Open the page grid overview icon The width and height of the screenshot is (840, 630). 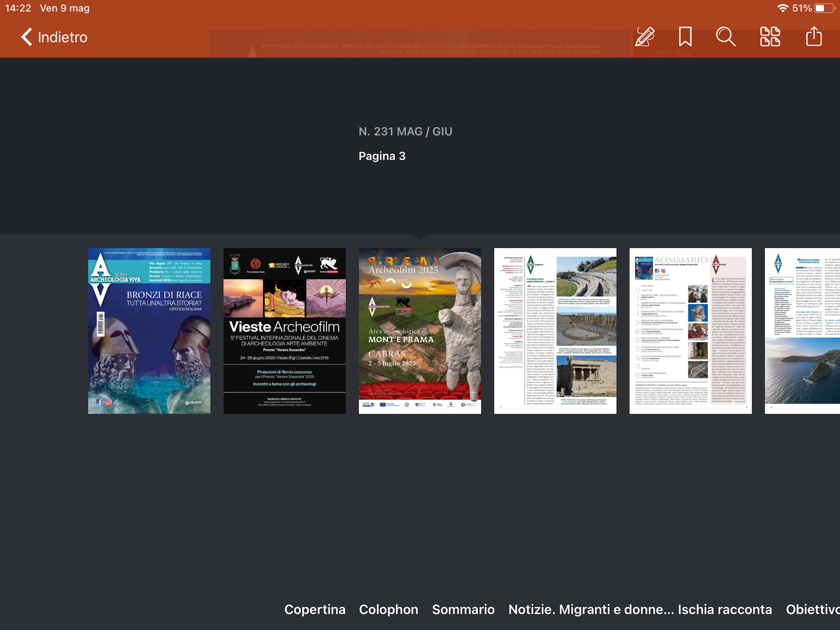coord(770,37)
